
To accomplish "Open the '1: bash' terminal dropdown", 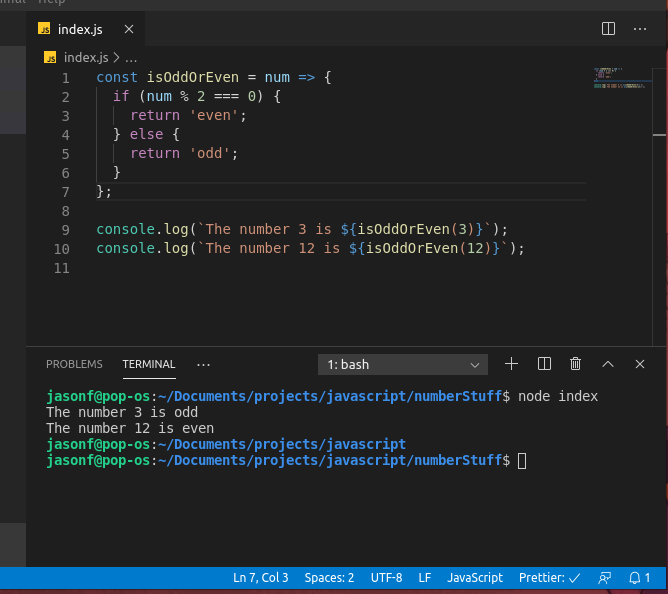I will pyautogui.click(x=403, y=364).
